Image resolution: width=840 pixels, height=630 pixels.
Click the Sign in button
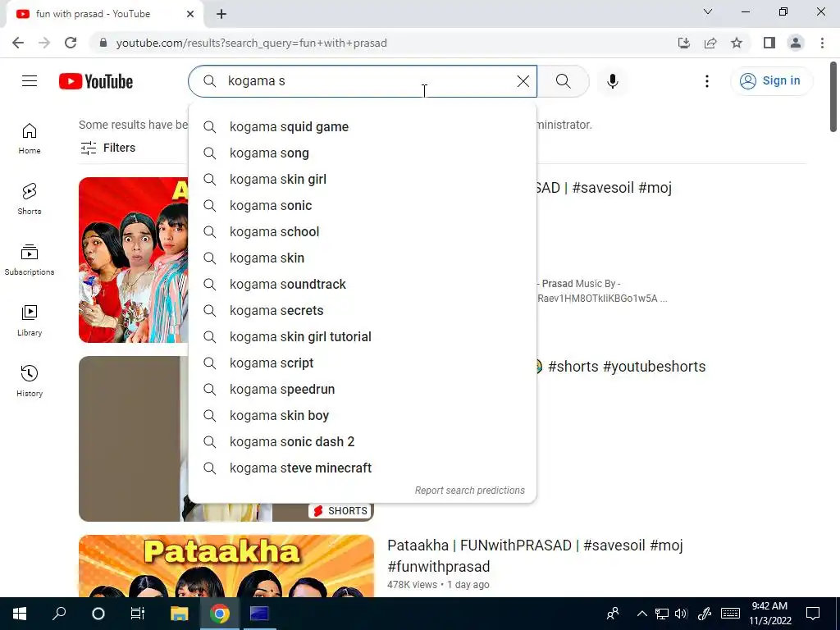771,81
